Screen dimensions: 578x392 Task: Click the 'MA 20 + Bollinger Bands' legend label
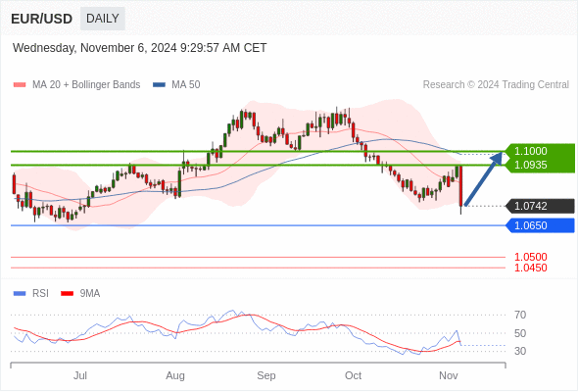tap(86, 85)
